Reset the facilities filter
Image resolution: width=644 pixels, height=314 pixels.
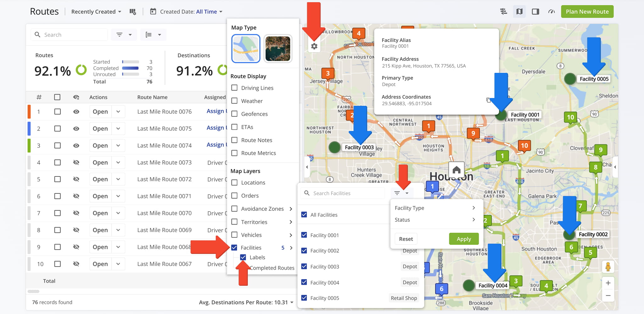(406, 239)
